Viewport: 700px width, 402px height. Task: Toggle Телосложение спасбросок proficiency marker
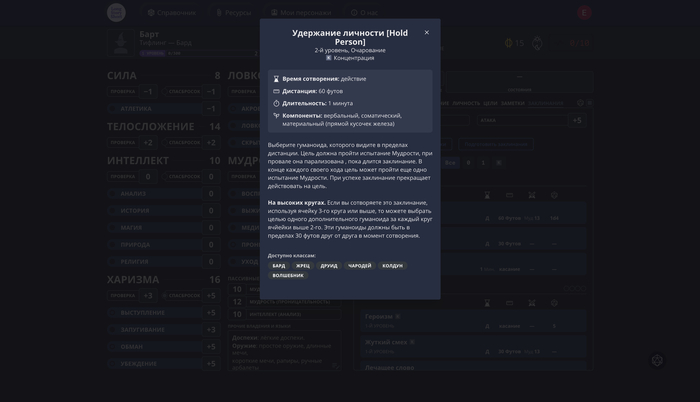(165, 142)
